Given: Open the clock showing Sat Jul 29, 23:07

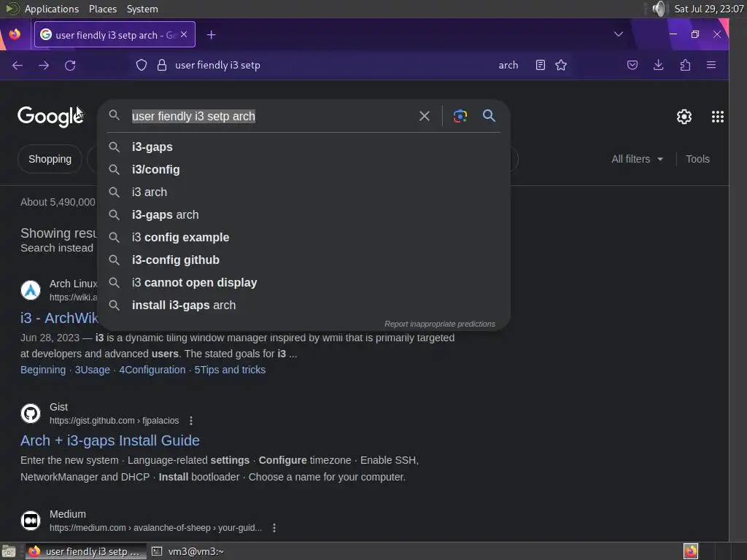Looking at the screenshot, I should click(709, 9).
